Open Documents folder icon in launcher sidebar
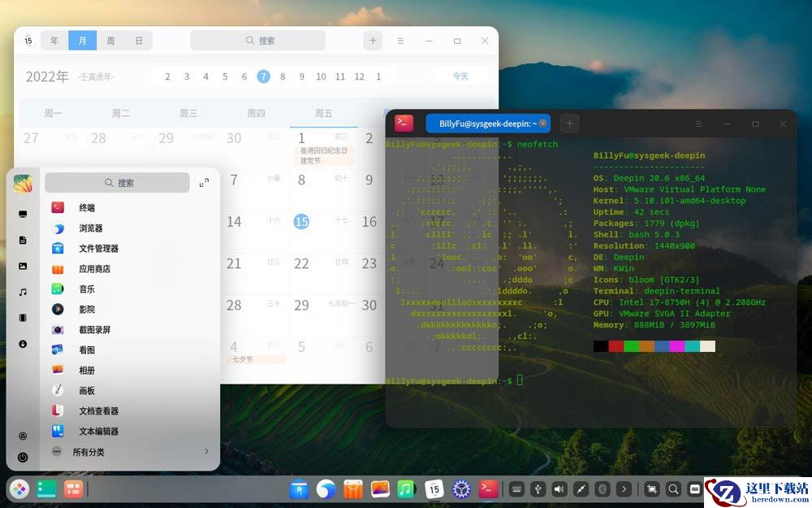 [x=23, y=240]
